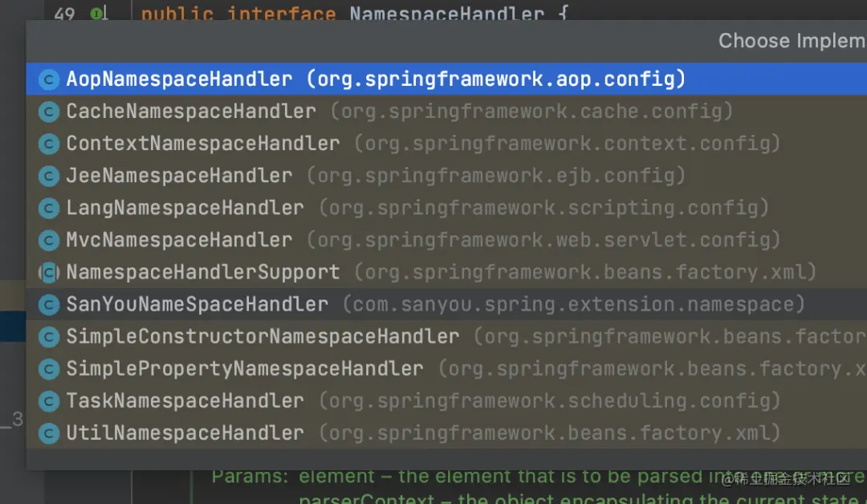
Task: Click package text org.springframework.web.servlet.config
Action: pyautogui.click(x=543, y=240)
